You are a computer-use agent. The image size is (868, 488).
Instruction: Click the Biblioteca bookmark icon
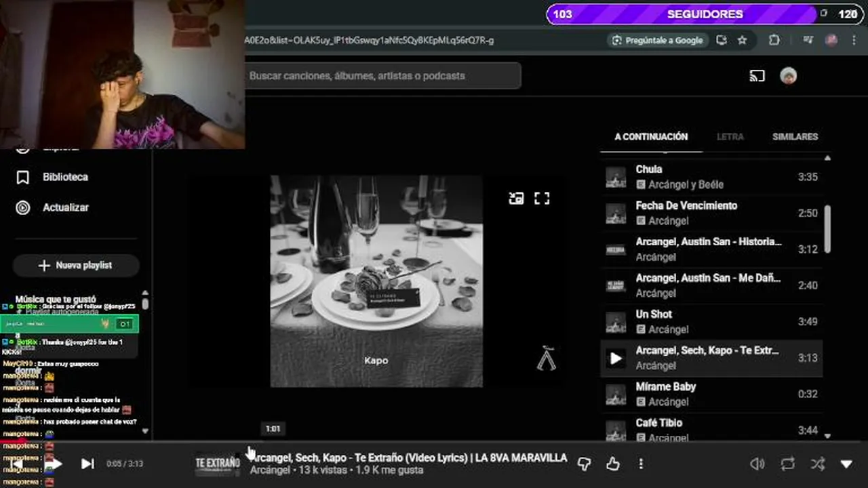point(23,177)
